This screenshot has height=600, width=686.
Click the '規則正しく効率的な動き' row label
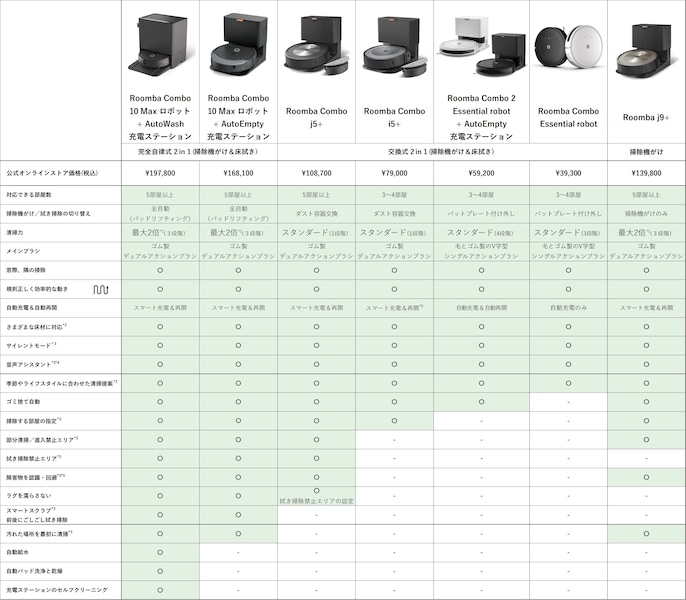click(37, 289)
